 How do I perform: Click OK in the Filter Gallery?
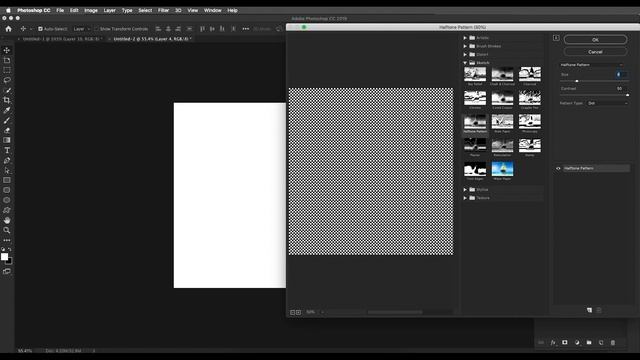coord(595,40)
